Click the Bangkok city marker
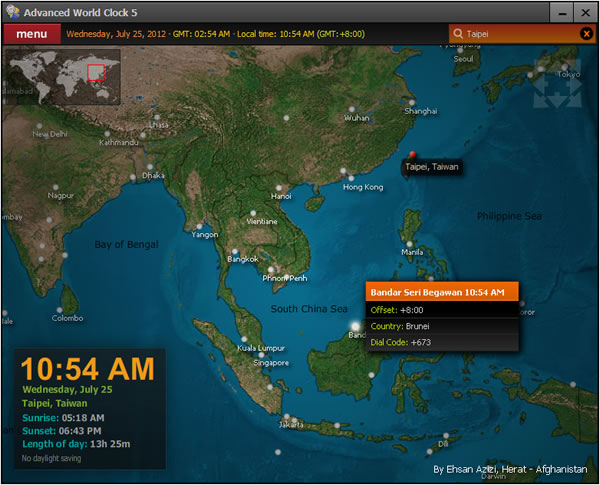This screenshot has height=485, width=600. 233,250
